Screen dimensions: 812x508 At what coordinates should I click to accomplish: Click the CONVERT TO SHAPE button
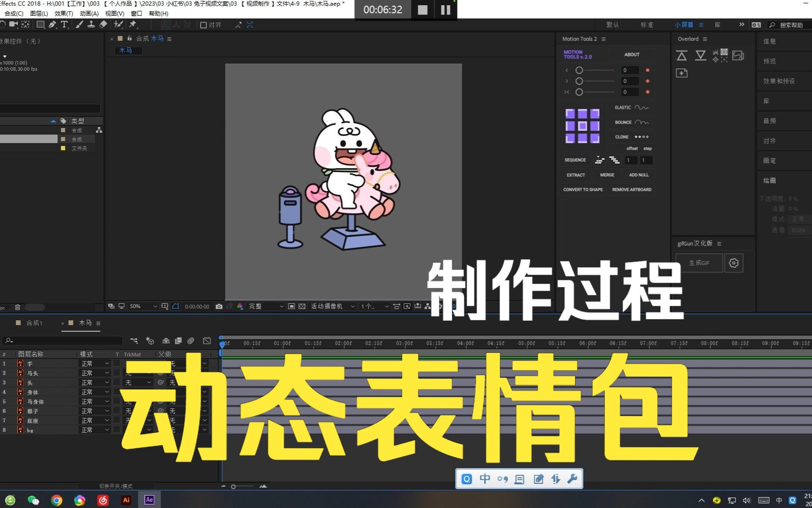coord(583,190)
